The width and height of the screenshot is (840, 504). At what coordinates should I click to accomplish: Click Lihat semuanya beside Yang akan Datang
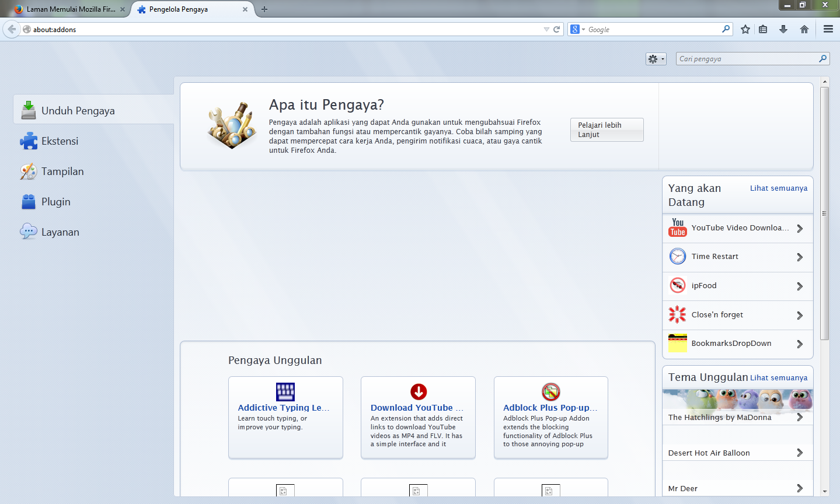(779, 188)
